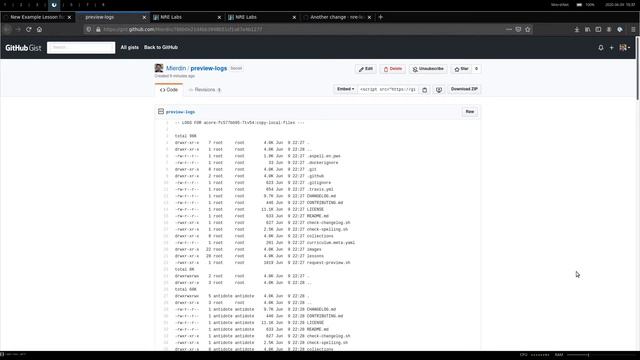Go to Back to GitHub link
640x360 pixels.
(x=161, y=47)
